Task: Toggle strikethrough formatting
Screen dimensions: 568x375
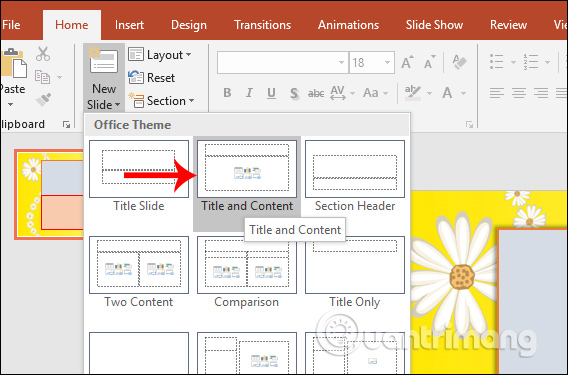Action: pyautogui.click(x=316, y=93)
